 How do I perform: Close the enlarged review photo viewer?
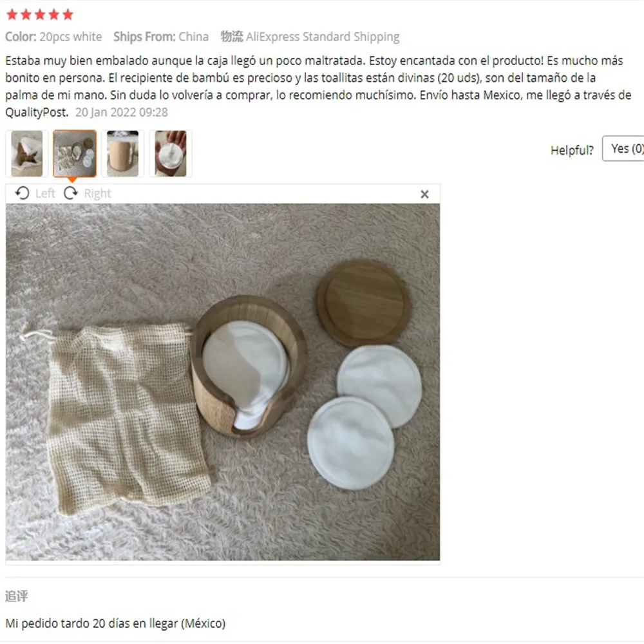[x=424, y=194]
